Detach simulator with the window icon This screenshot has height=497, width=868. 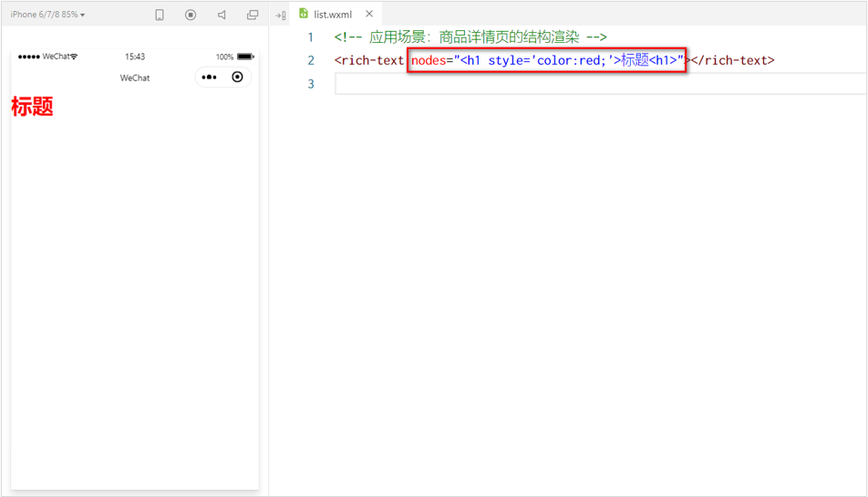click(253, 15)
